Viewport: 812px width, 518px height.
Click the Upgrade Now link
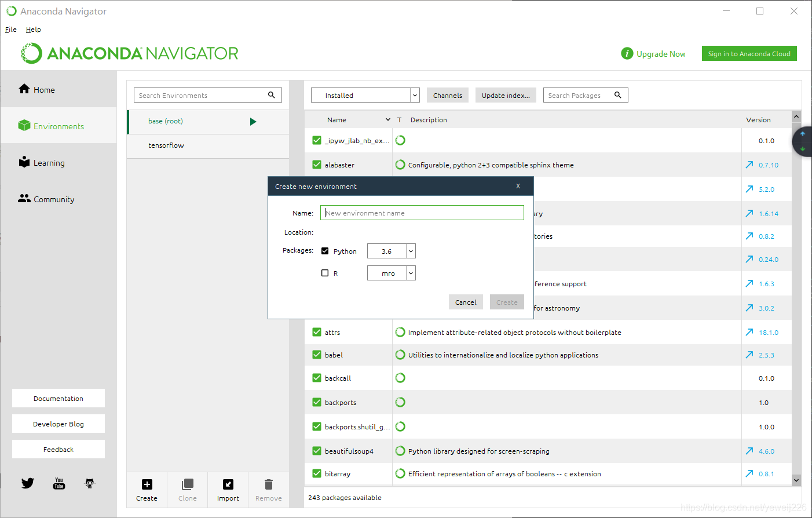point(661,54)
